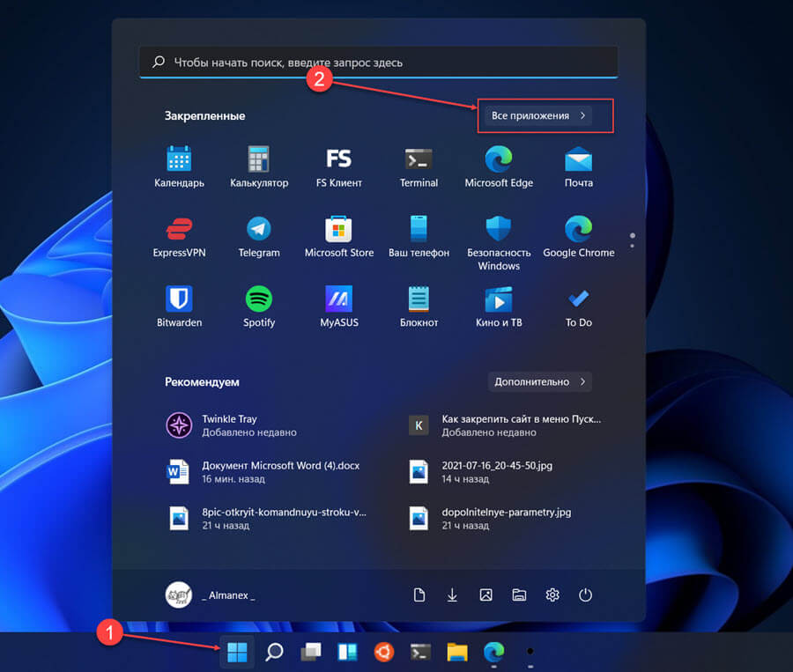
Task: Launch Калькулятор from pinned apps
Action: 259,166
